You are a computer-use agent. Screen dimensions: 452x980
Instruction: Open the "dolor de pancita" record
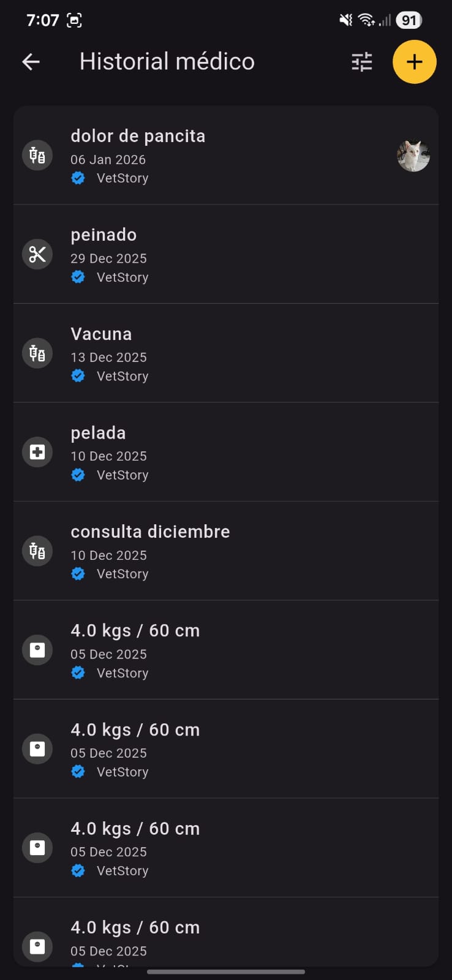tap(138, 136)
